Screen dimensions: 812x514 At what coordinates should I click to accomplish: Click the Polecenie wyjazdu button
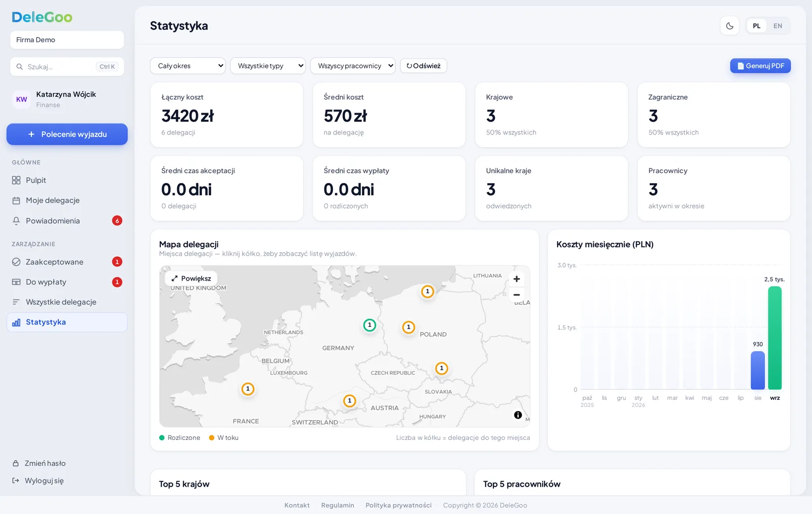(67, 134)
